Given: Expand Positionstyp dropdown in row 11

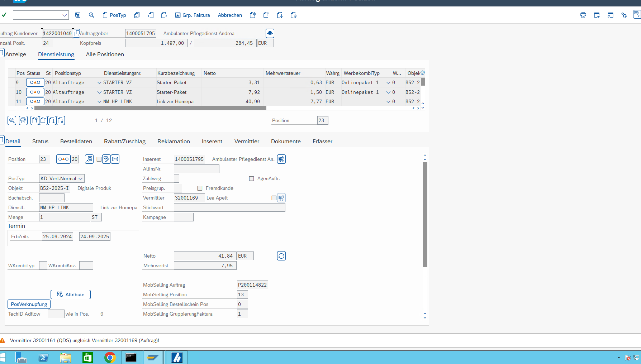Looking at the screenshot, I should 99,101.
